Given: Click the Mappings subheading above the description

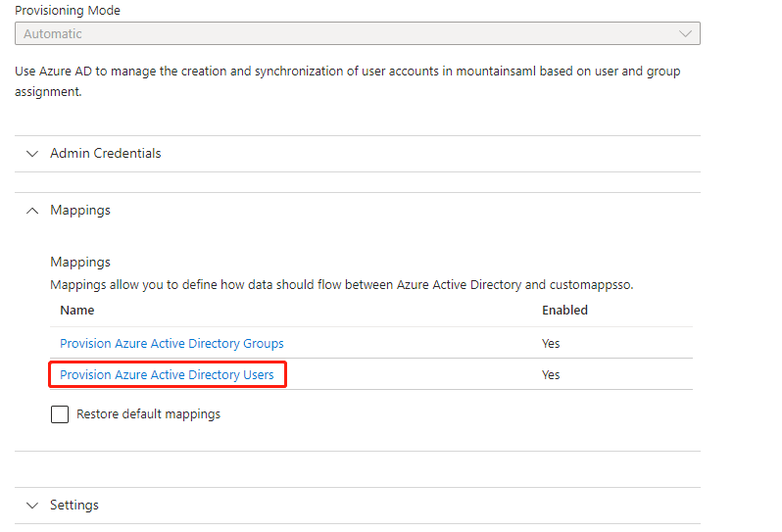Looking at the screenshot, I should [80, 263].
